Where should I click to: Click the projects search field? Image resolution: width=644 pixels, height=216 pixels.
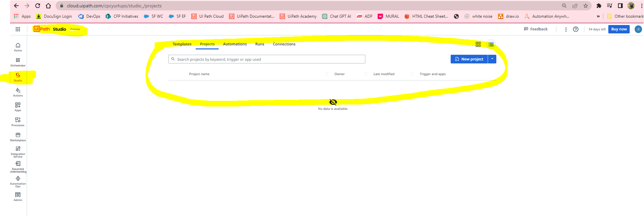[267, 59]
